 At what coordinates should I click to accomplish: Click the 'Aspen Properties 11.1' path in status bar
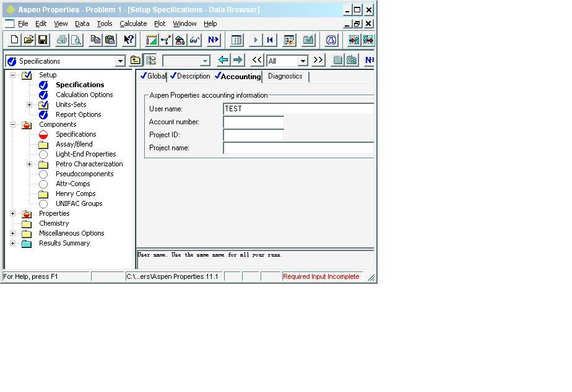tap(172, 276)
